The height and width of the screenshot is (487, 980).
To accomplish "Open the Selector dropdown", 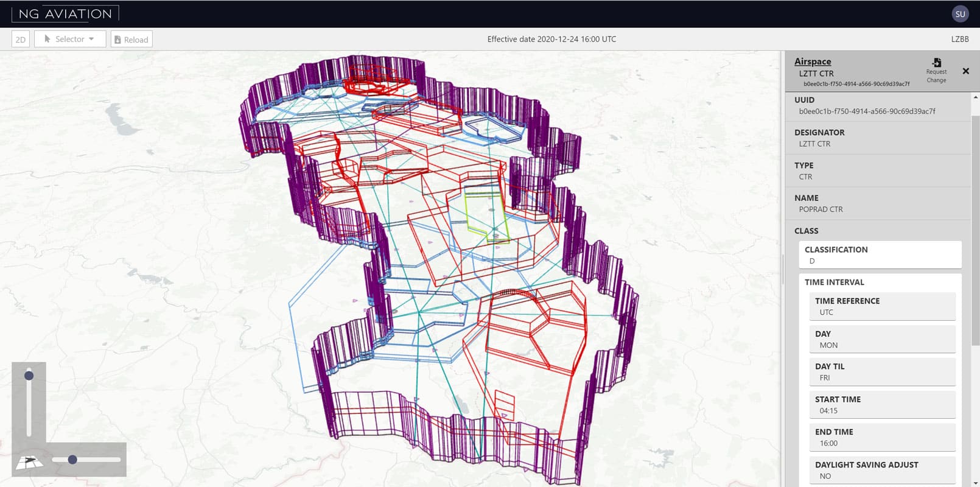I will [70, 39].
